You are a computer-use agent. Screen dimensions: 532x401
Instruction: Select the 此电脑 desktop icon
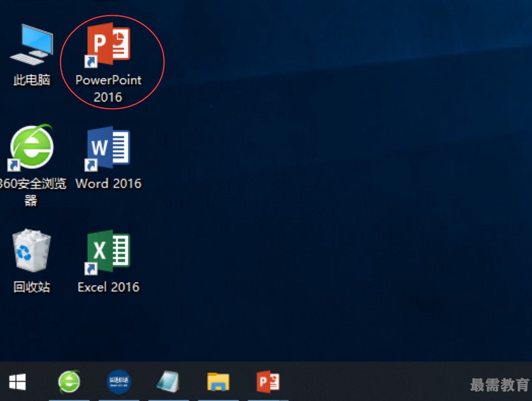pyautogui.click(x=32, y=44)
